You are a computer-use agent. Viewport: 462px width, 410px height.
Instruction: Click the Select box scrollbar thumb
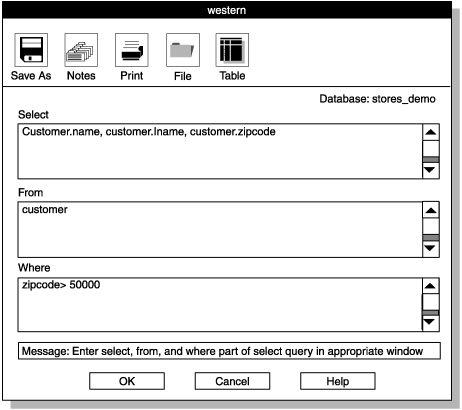coord(431,160)
